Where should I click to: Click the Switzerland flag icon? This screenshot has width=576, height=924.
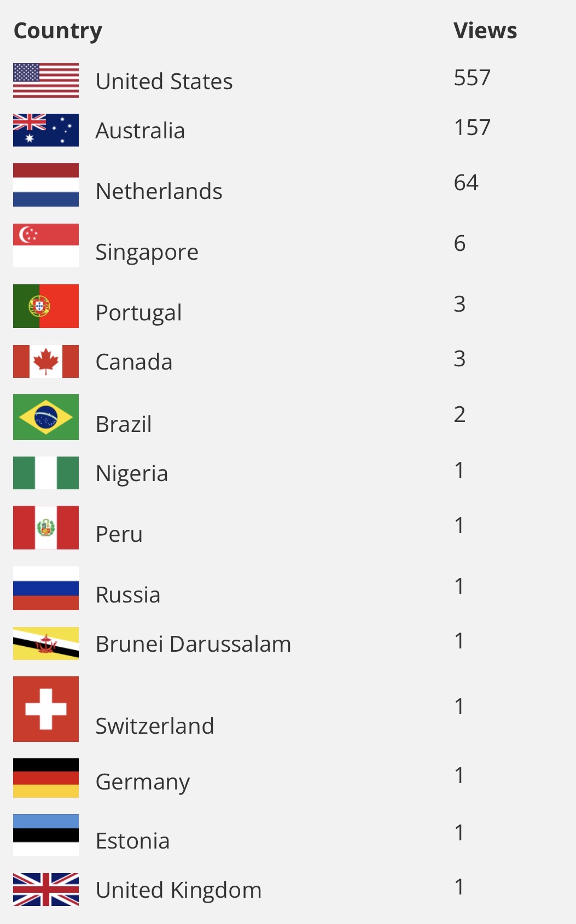click(46, 709)
